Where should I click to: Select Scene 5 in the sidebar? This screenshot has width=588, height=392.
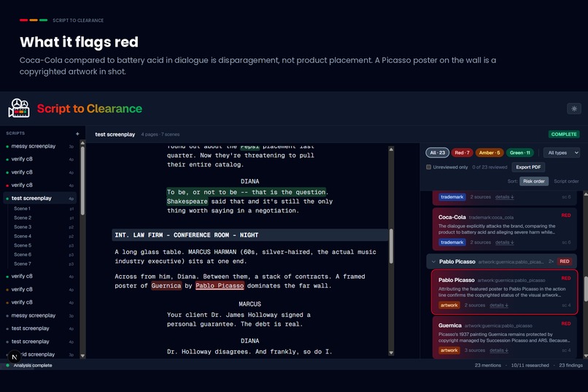click(23, 245)
